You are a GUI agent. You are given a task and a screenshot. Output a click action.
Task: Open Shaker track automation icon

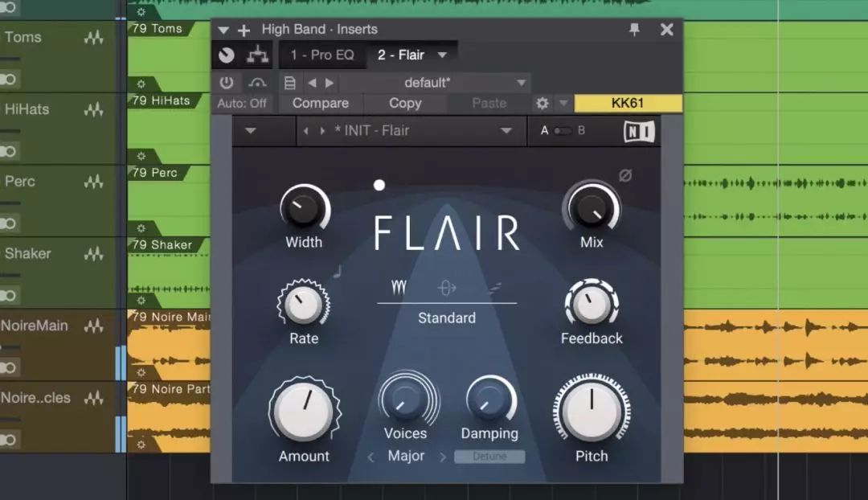click(94, 254)
